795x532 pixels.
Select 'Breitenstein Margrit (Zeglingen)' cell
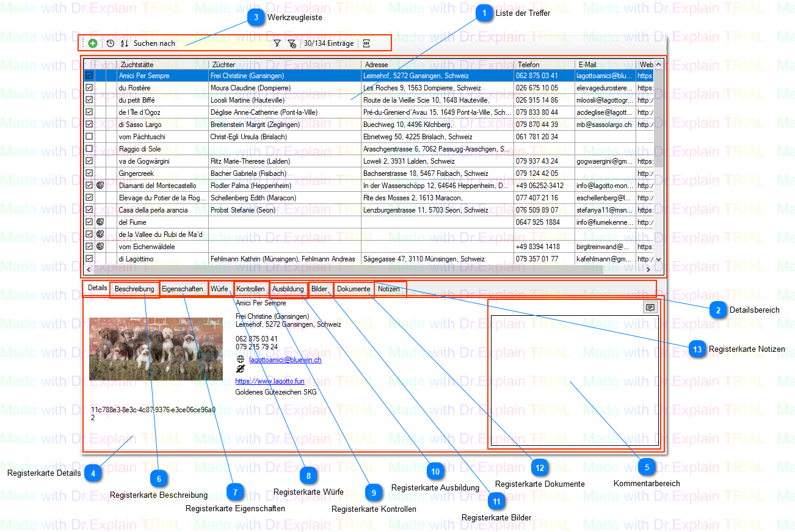click(x=285, y=125)
